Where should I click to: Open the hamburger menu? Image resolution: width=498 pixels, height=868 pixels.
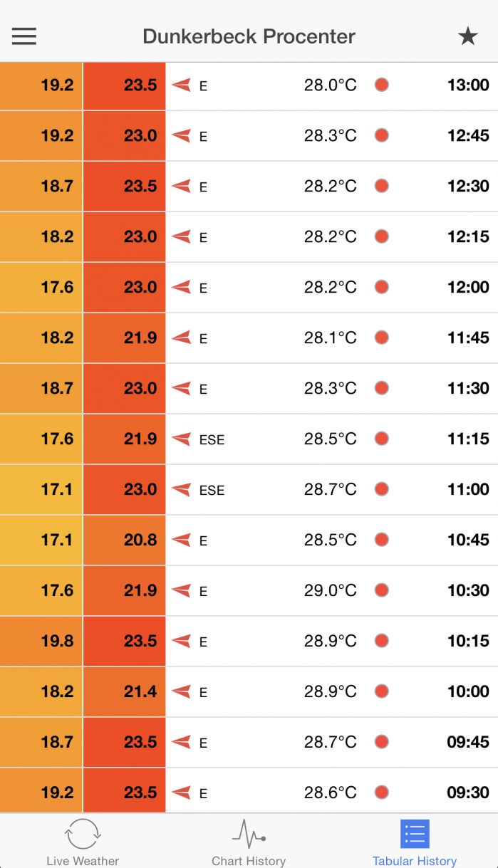tap(24, 36)
